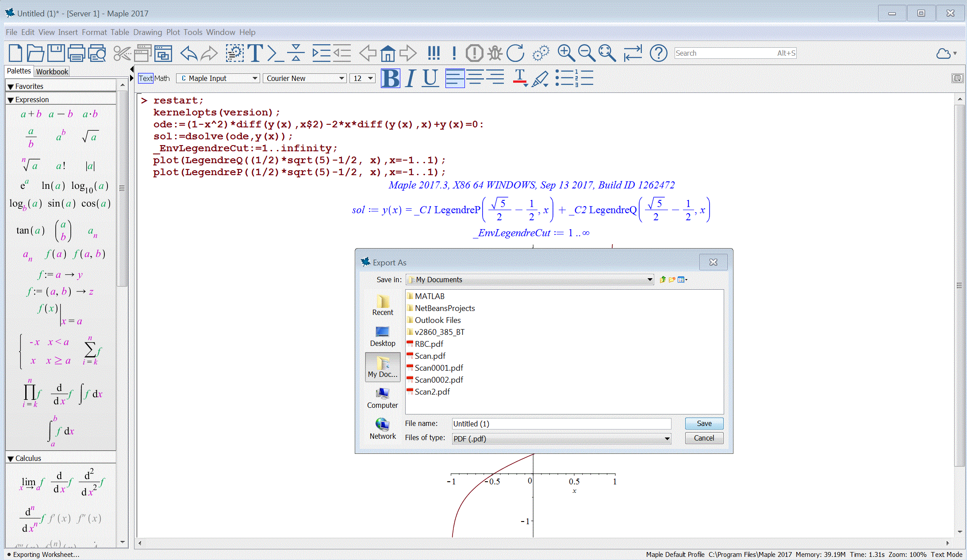Restart Maple server circular arrow icon
Image resolution: width=967 pixels, height=560 pixels.
(x=515, y=53)
